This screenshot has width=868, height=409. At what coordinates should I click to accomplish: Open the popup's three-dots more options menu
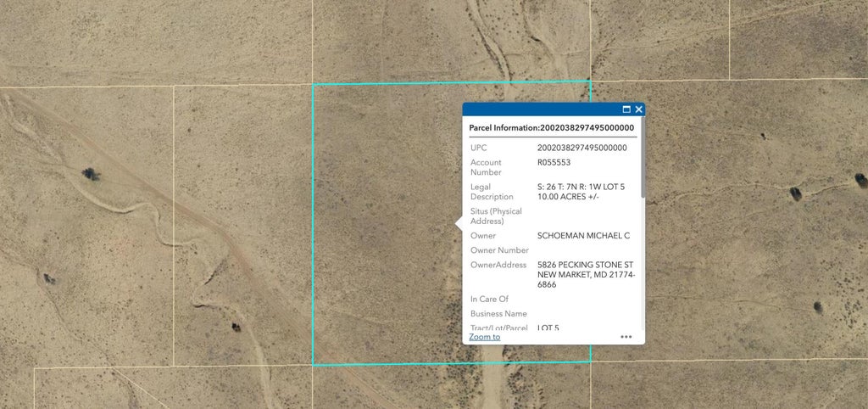pyautogui.click(x=626, y=336)
